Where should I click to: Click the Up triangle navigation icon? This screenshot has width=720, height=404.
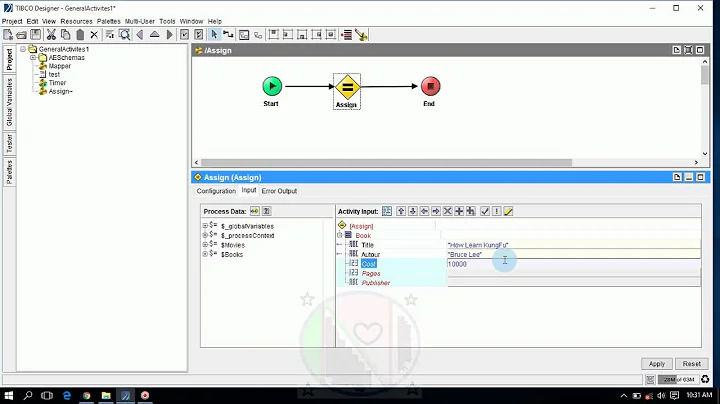154,34
